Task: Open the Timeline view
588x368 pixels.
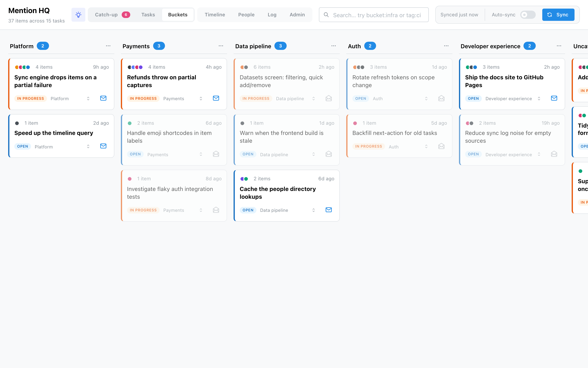Action: (215, 15)
